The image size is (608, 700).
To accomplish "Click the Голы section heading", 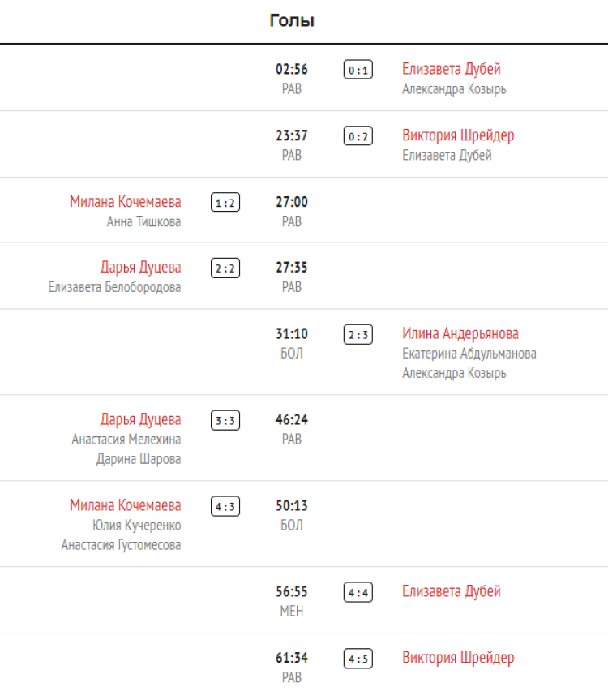I will click(292, 21).
